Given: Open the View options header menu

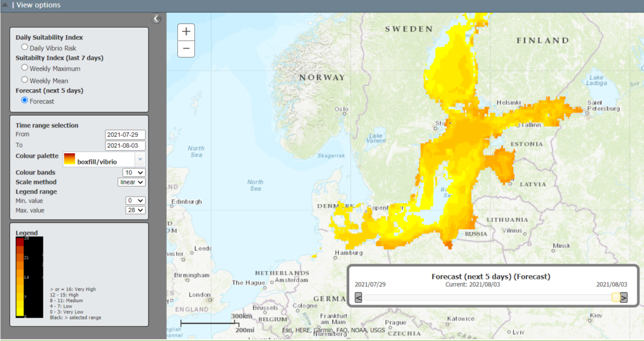Looking at the screenshot, I should click(x=38, y=5).
